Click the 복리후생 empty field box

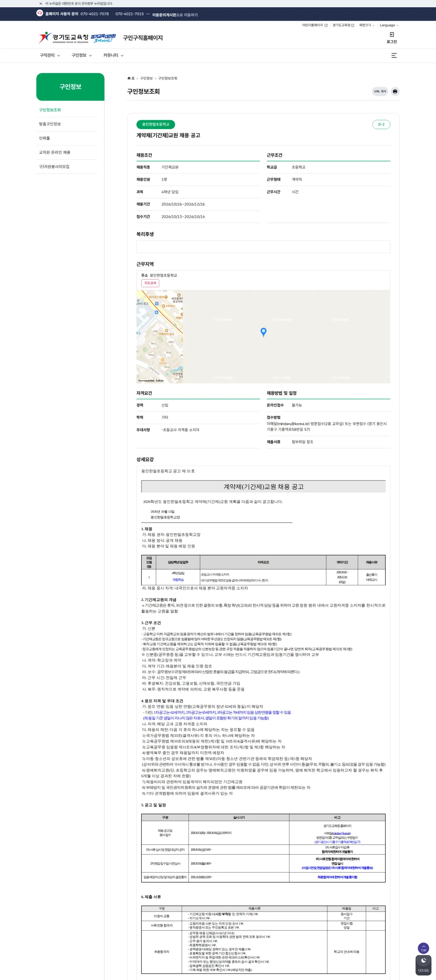[x=263, y=247]
